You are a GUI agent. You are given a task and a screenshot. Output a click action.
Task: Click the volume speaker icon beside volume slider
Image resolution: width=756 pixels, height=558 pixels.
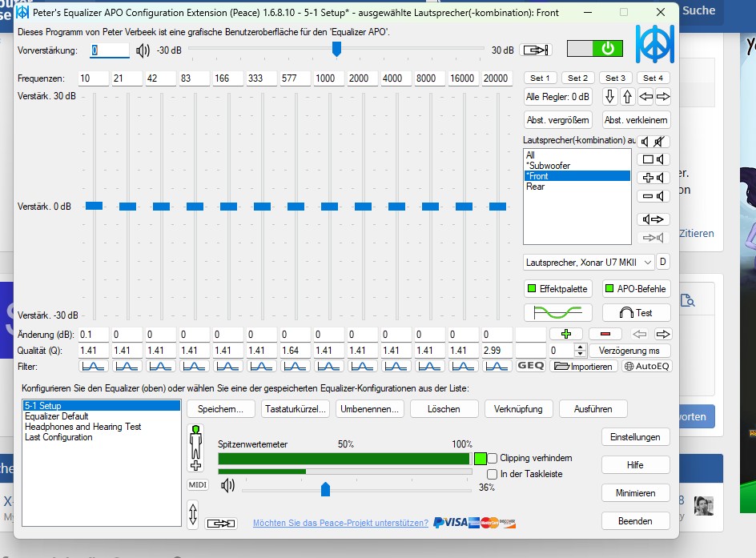[227, 485]
